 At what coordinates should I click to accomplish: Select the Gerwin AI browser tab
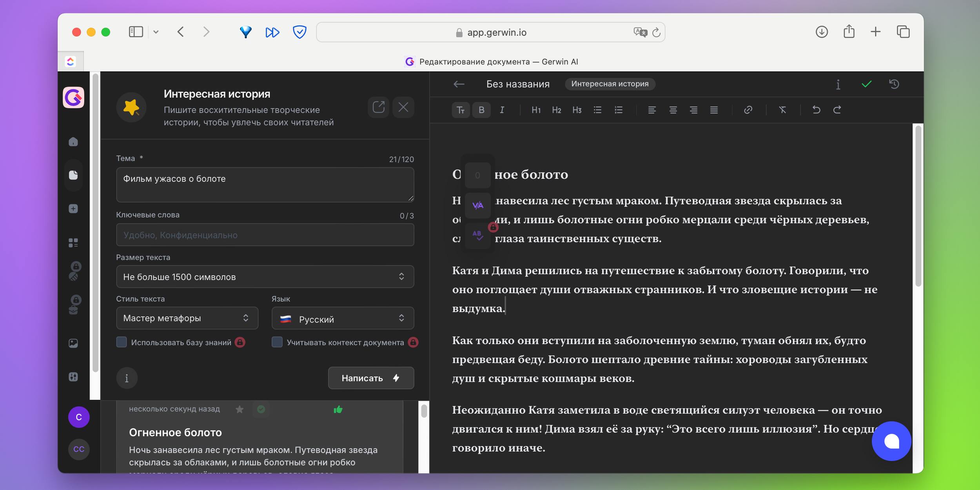[491, 62]
